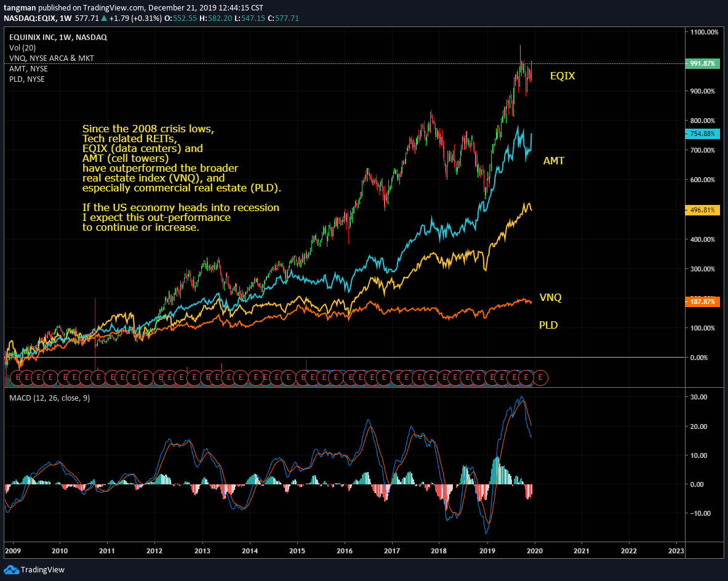The height and width of the screenshot is (581, 728).
Task: Click the high value 582.20
Action: coord(219,18)
